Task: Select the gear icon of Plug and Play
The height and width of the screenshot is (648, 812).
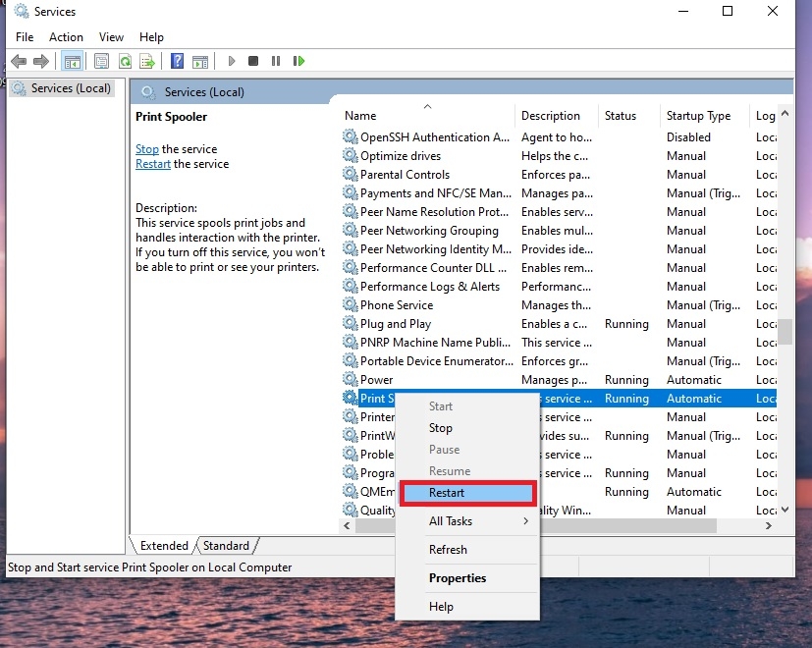Action: click(351, 323)
